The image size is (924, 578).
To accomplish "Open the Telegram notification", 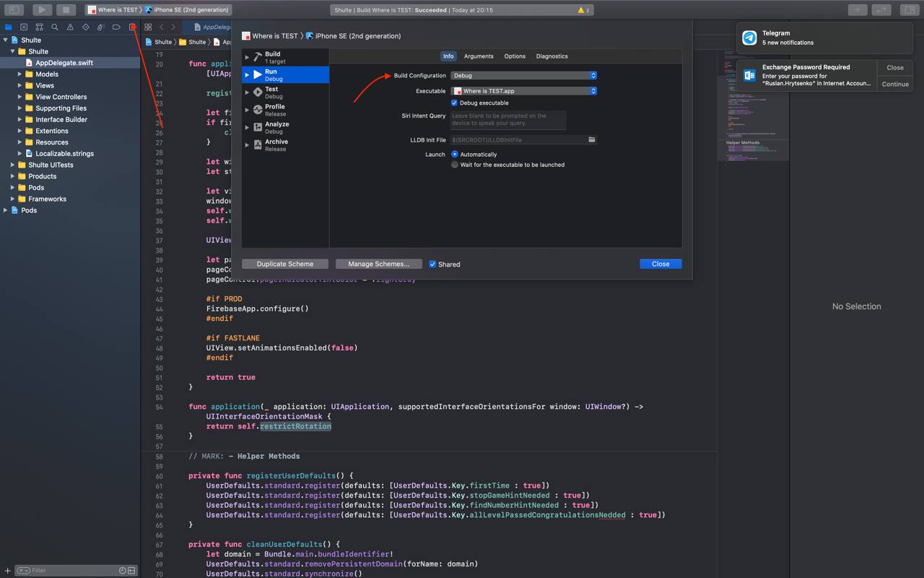I will (x=824, y=38).
